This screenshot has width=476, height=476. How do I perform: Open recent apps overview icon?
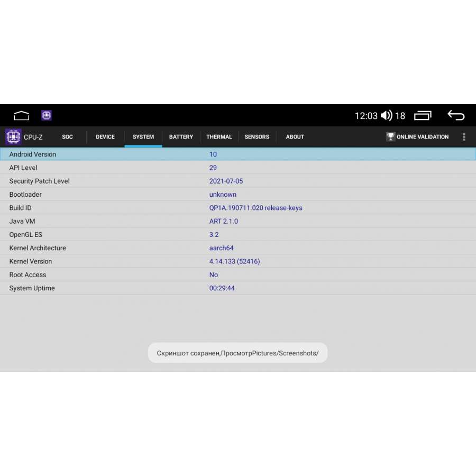423,116
